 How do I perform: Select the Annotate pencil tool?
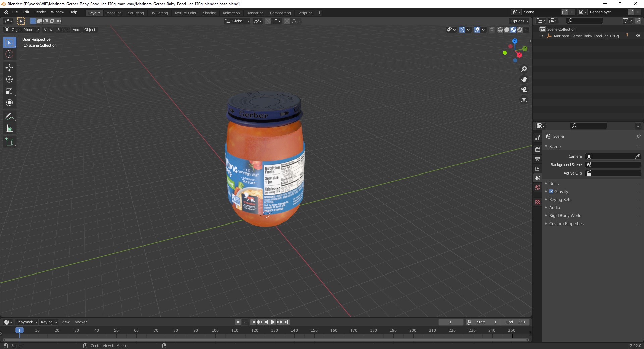(x=9, y=117)
